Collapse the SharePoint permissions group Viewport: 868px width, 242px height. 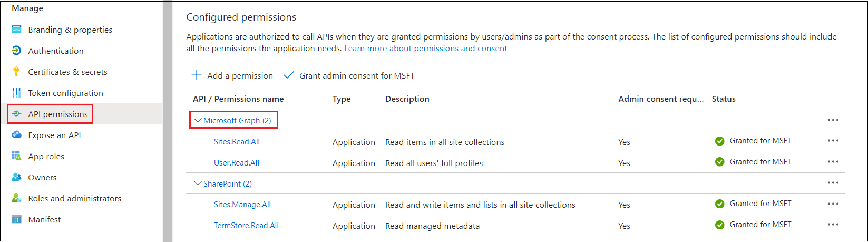tap(198, 183)
